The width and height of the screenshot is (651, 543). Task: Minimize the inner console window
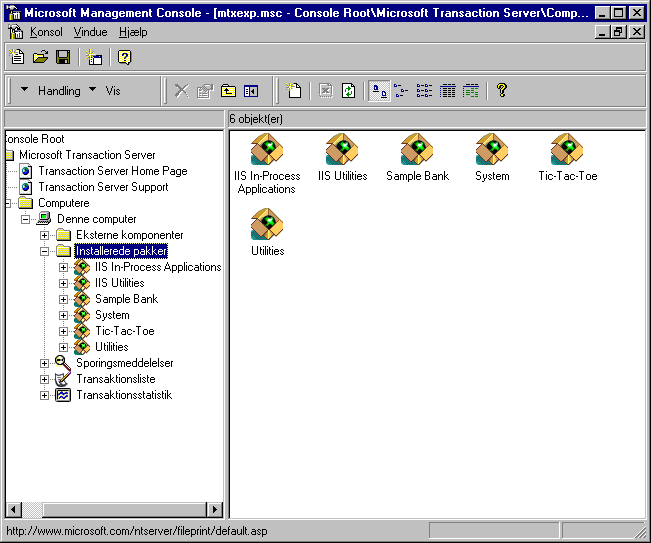click(602, 32)
